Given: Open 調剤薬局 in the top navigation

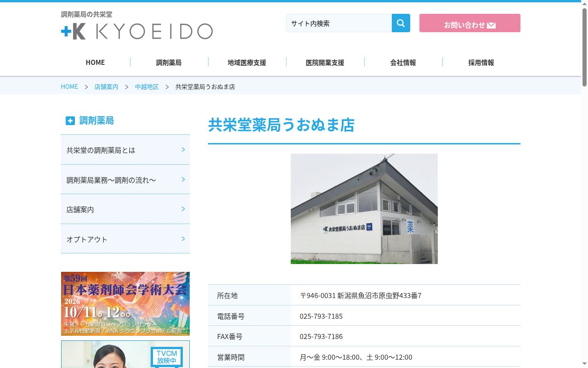Looking at the screenshot, I should (x=169, y=62).
